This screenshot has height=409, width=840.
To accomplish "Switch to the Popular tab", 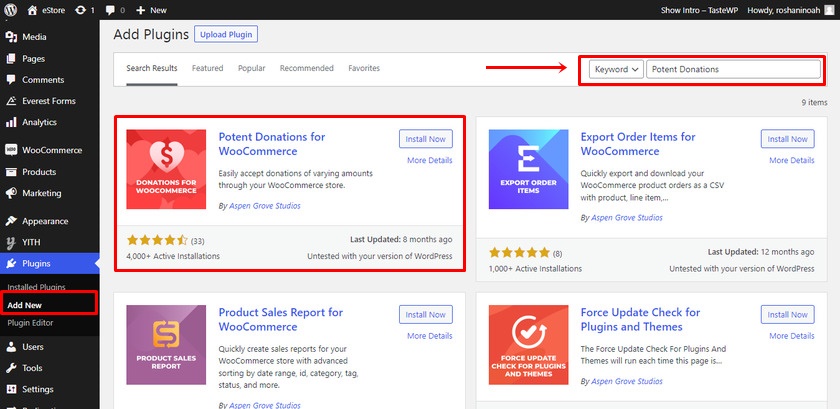I will point(252,68).
